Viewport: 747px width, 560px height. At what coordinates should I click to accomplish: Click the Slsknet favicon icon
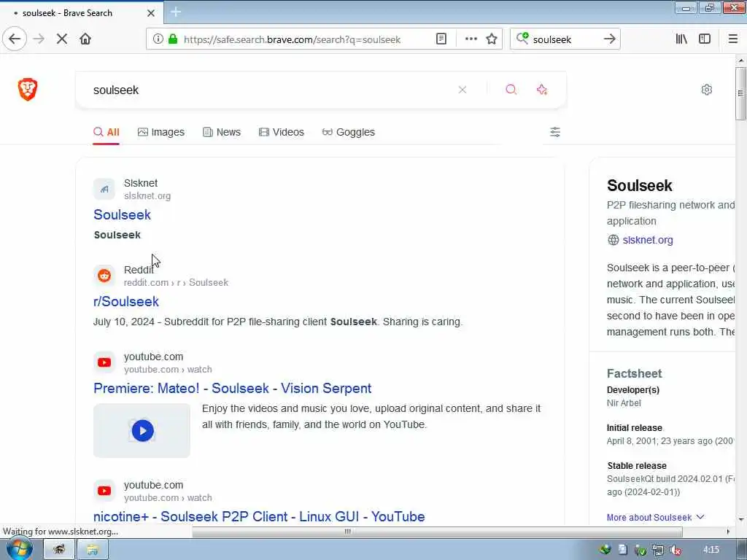coord(104,189)
